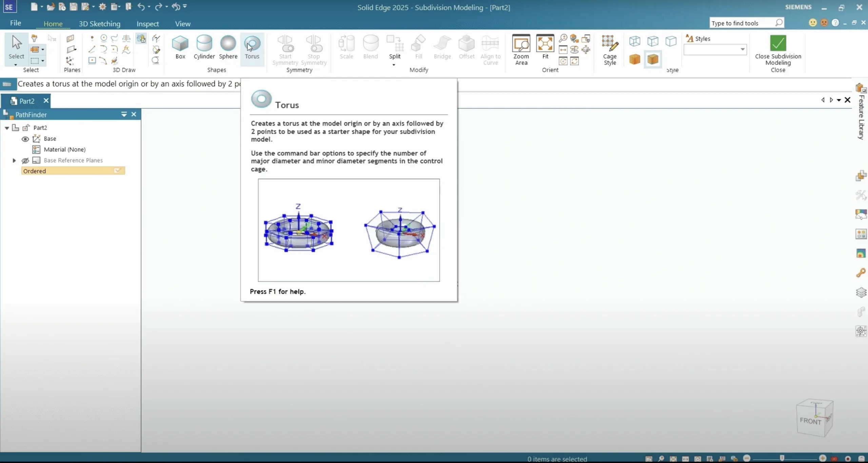The width and height of the screenshot is (868, 463).
Task: Open the Cage Style tool
Action: [610, 50]
